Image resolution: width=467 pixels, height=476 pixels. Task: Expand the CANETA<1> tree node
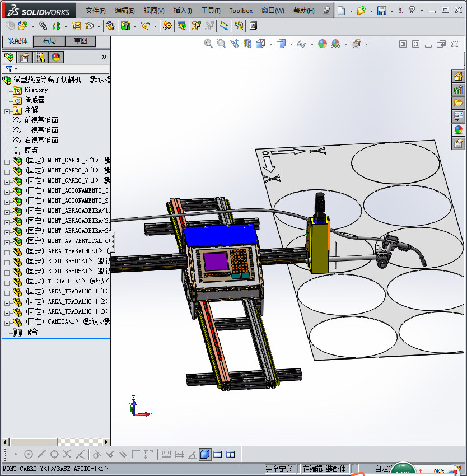(x=7, y=323)
